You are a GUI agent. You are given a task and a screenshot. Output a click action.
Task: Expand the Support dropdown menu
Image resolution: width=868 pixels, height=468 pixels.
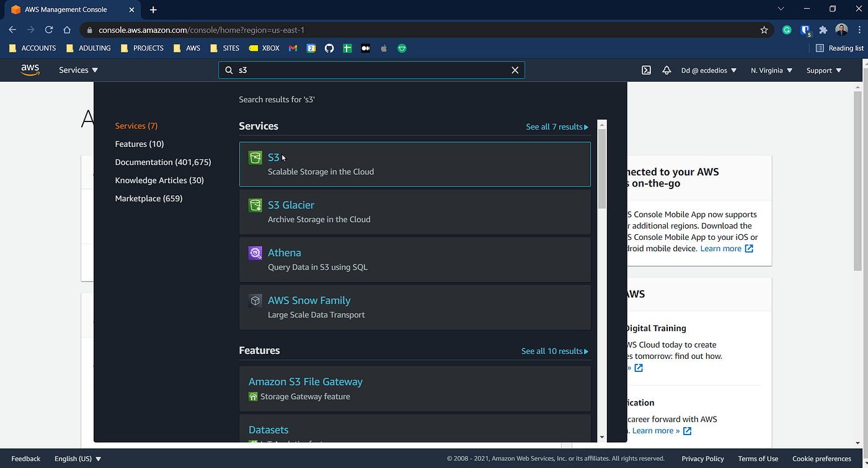[x=824, y=70]
